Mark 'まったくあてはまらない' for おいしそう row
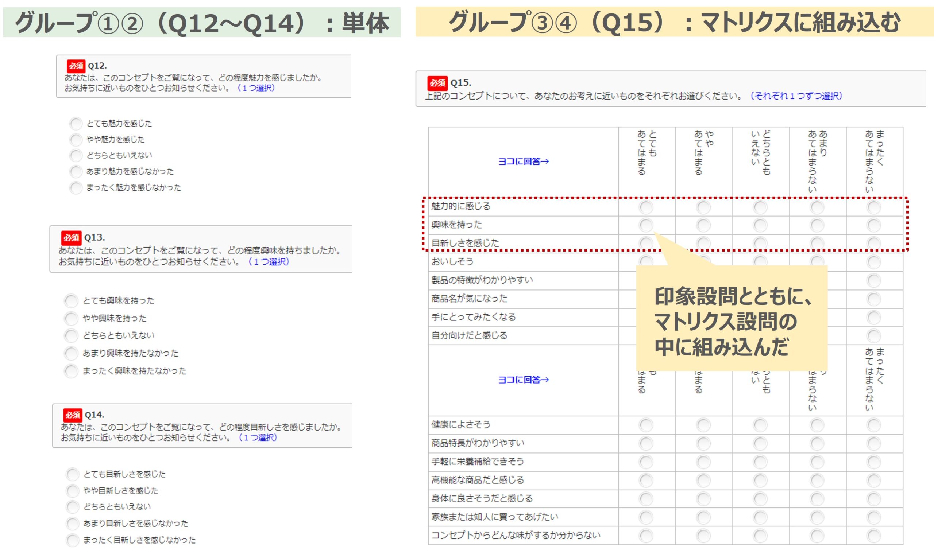Viewport: 934px width, 560px height. coord(873,262)
